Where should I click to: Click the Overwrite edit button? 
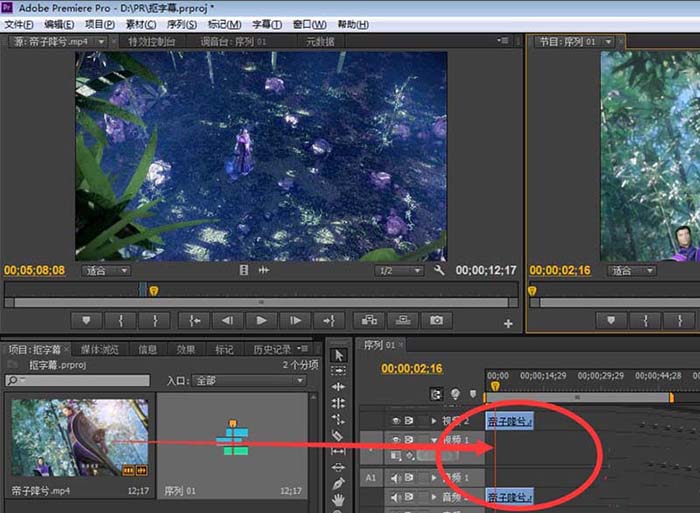pyautogui.click(x=403, y=320)
